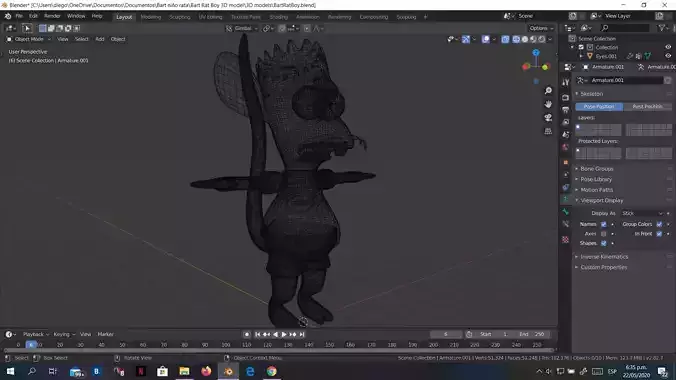Click the blue Z axis gizmo handle

[536, 53]
